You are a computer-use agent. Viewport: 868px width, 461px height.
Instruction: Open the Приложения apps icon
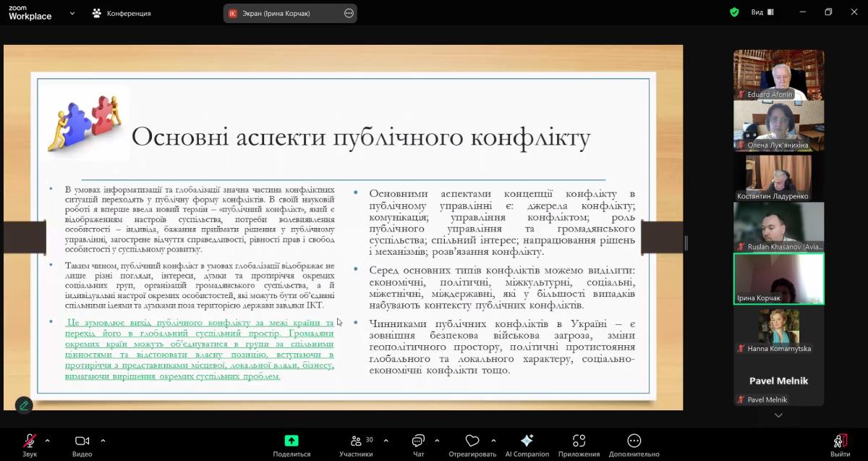pos(579,444)
